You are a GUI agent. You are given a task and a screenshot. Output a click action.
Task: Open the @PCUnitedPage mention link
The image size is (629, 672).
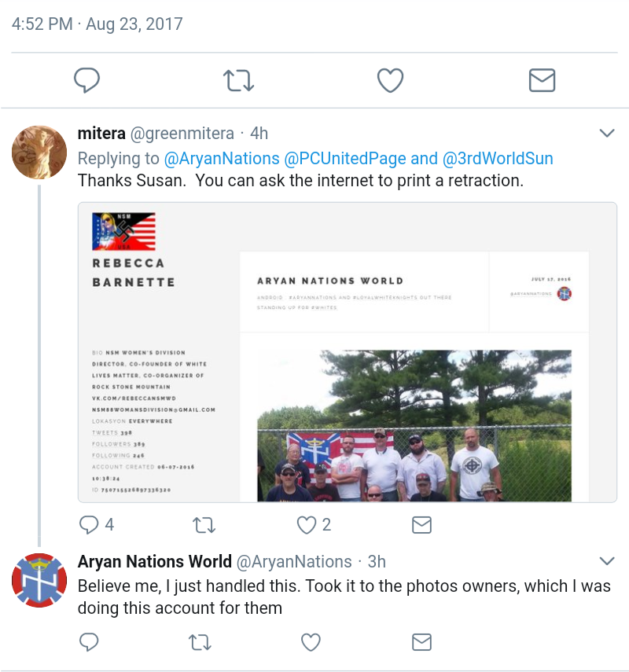point(344,158)
